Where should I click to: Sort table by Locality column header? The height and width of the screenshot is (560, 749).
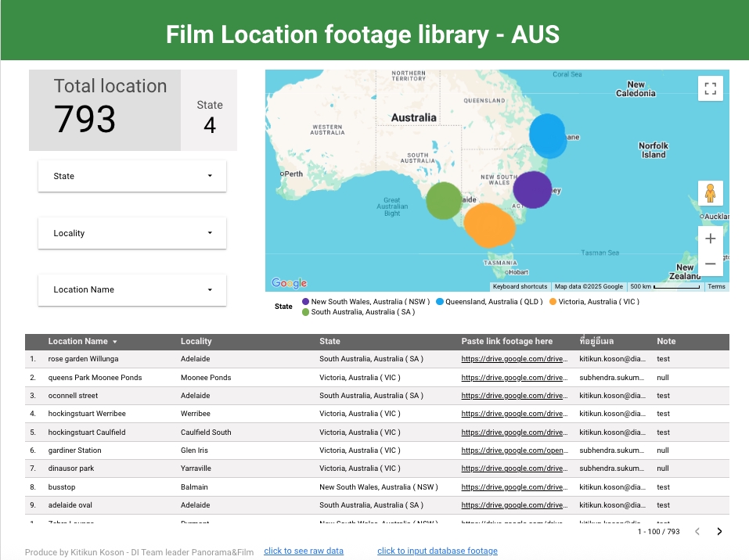pyautogui.click(x=196, y=341)
